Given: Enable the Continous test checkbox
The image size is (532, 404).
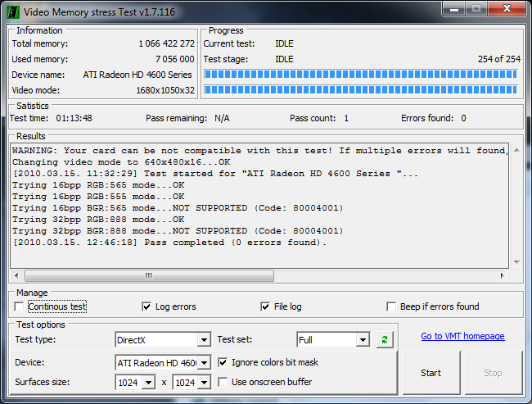Looking at the screenshot, I should pos(19,306).
